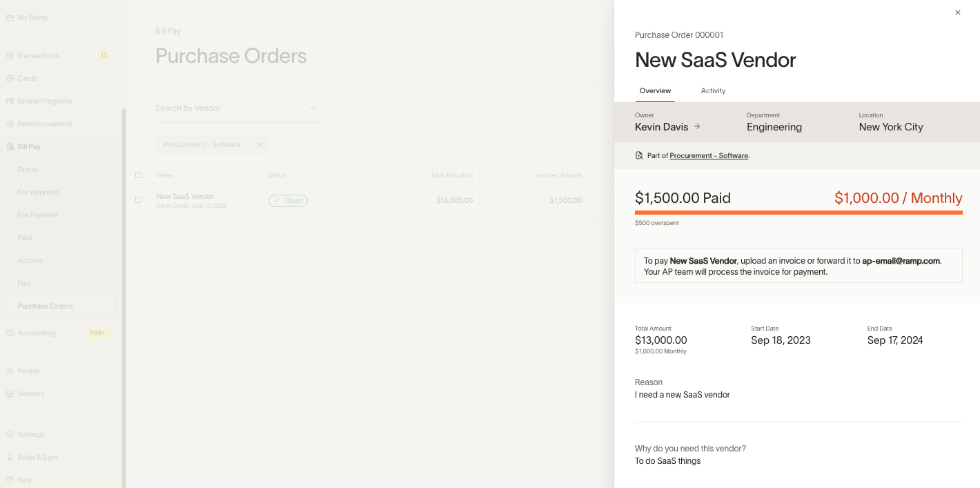Click the Vendors store icon

pyautogui.click(x=10, y=393)
